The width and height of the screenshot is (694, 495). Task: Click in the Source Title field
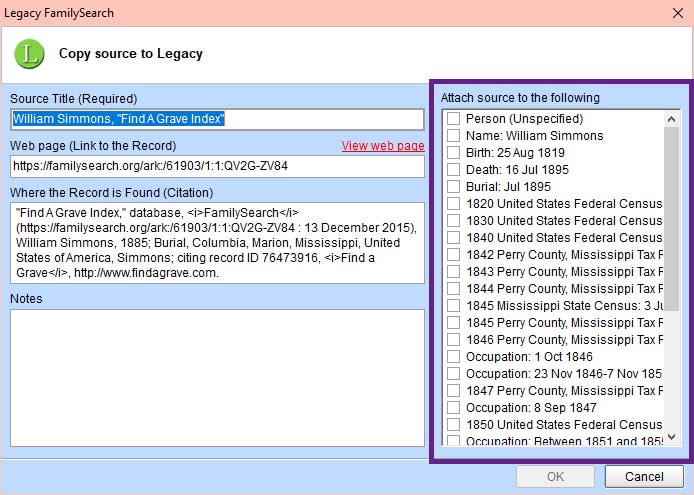217,119
